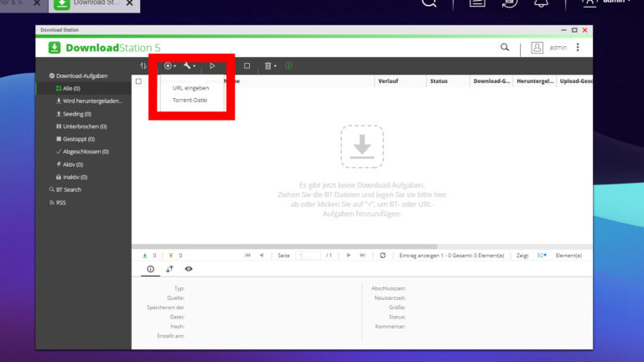The image size is (644, 362).
Task: Choose 'URL eingeben' from the menu
Action: (190, 88)
